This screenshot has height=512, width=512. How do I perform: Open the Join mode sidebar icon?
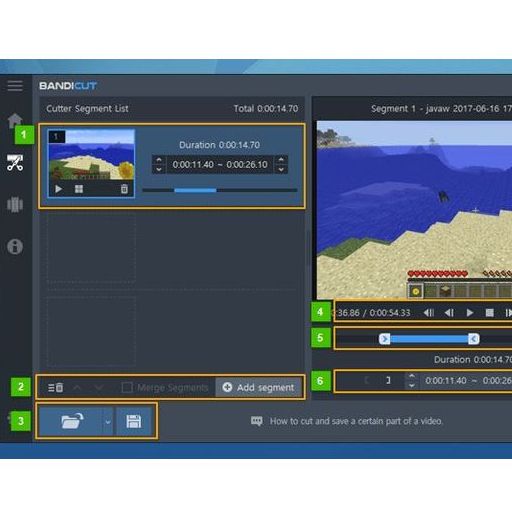coord(15,204)
